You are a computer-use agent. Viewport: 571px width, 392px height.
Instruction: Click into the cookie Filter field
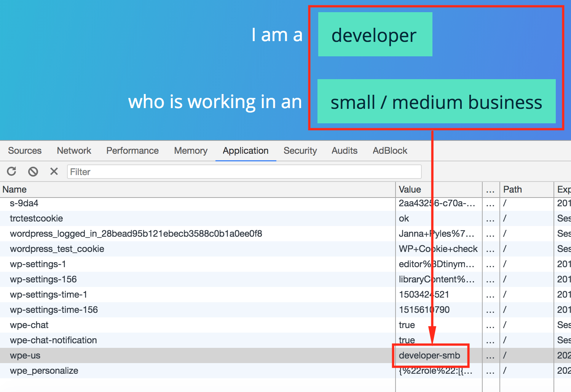pos(244,172)
